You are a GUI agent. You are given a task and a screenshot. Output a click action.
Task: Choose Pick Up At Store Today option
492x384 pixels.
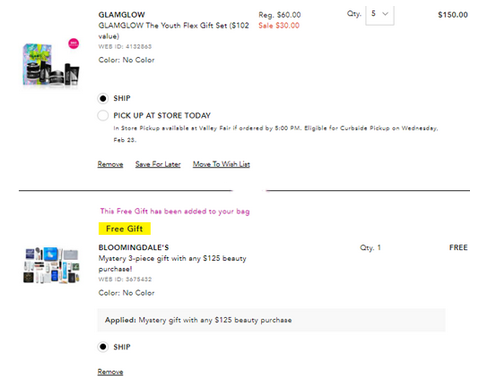103,115
